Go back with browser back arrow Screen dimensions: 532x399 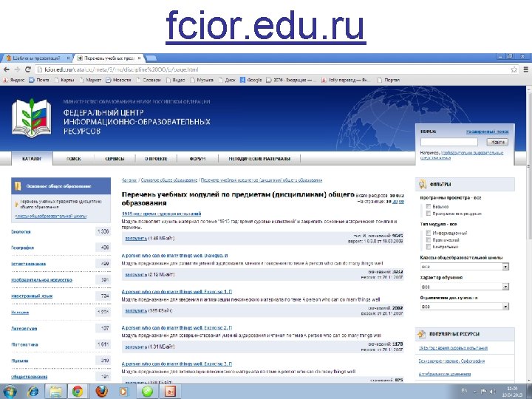(6, 69)
